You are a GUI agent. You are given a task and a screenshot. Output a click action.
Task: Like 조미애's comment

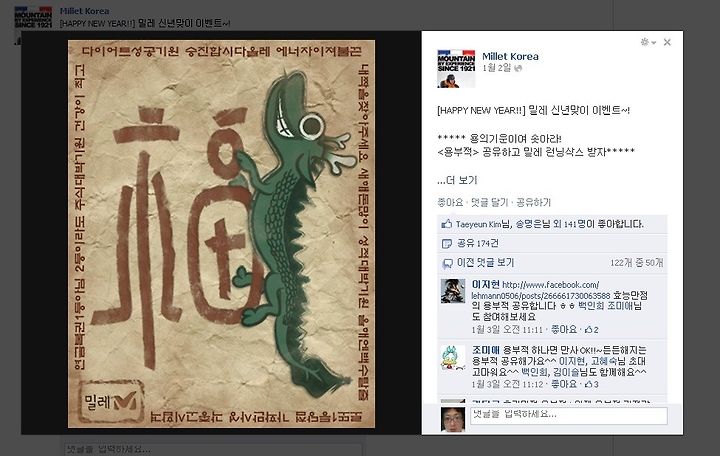563,384
